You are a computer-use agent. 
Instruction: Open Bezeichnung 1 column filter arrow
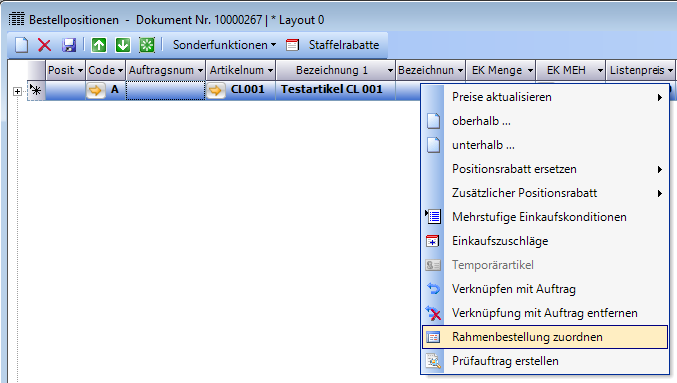click(x=390, y=70)
